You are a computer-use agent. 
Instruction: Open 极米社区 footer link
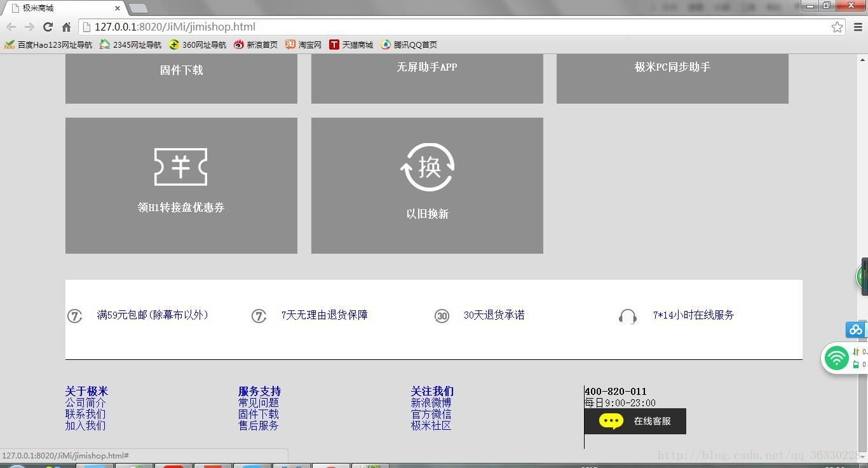[x=431, y=425]
